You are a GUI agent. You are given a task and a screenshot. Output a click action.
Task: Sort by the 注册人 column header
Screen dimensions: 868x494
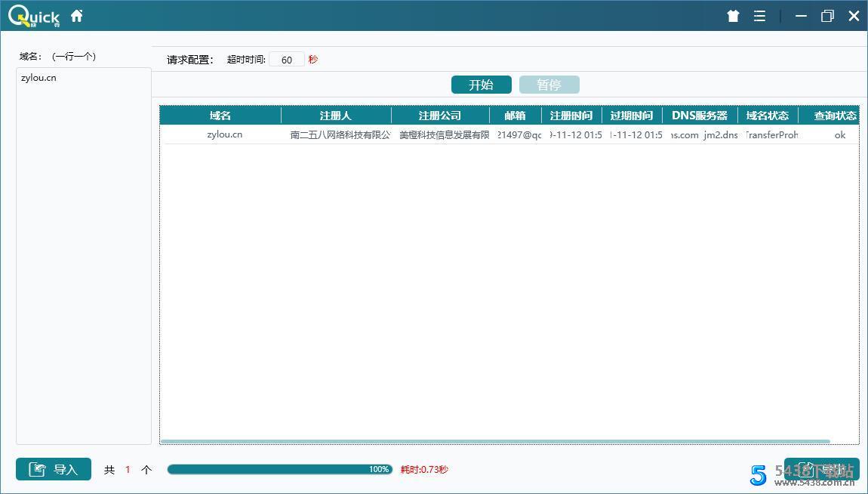click(335, 115)
